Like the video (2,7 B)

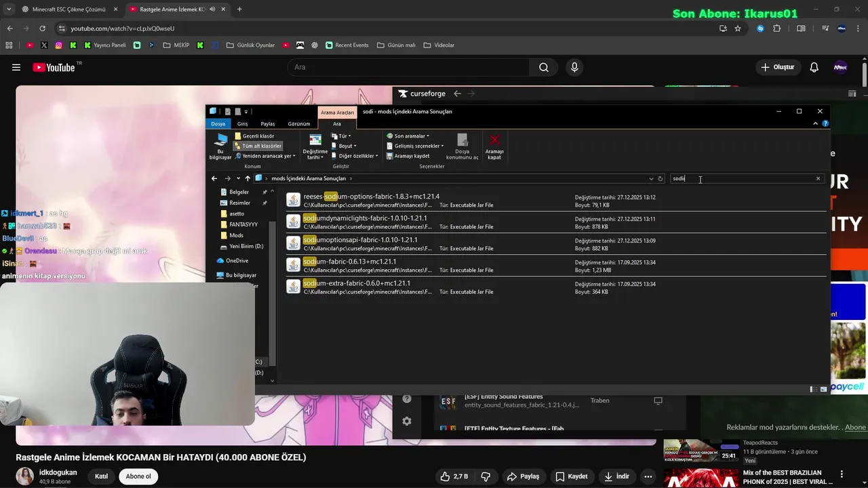[454, 476]
